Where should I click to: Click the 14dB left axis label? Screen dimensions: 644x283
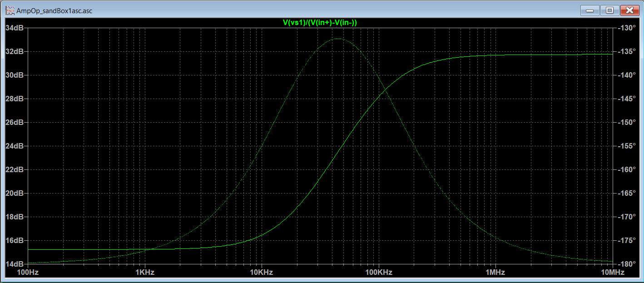pos(15,264)
